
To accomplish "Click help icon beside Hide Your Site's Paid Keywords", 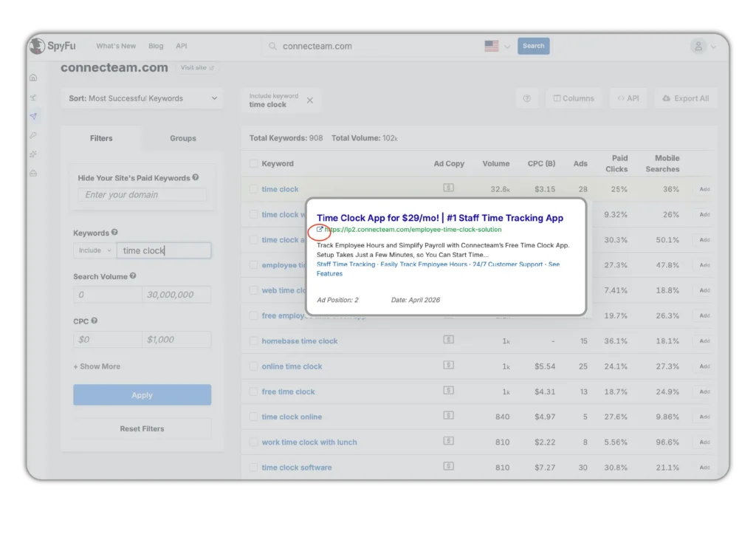I will pos(195,177).
